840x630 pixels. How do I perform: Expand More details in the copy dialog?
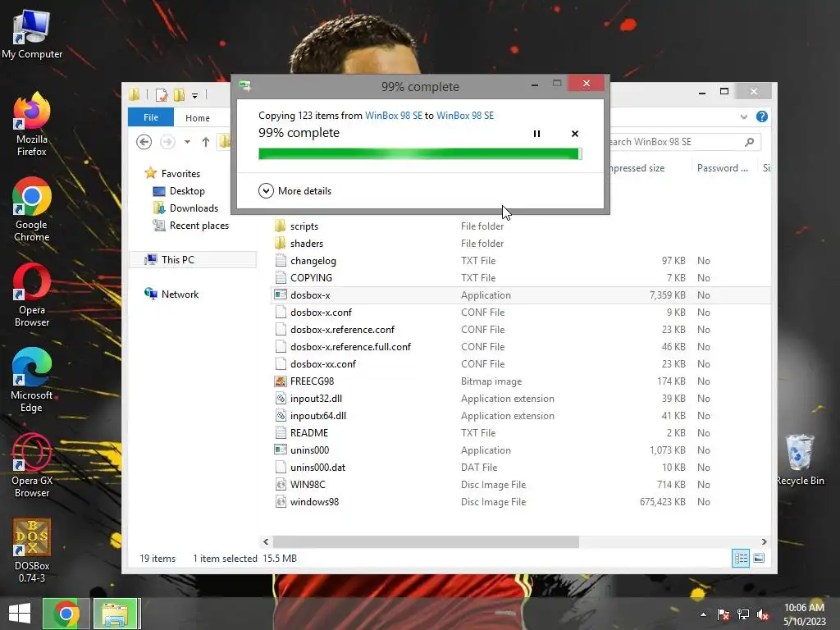click(x=294, y=190)
